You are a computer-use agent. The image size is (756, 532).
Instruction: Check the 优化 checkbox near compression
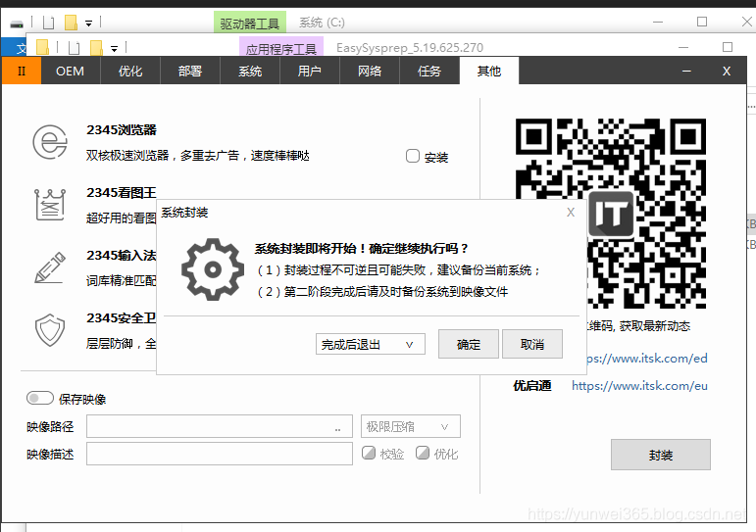[x=423, y=453]
